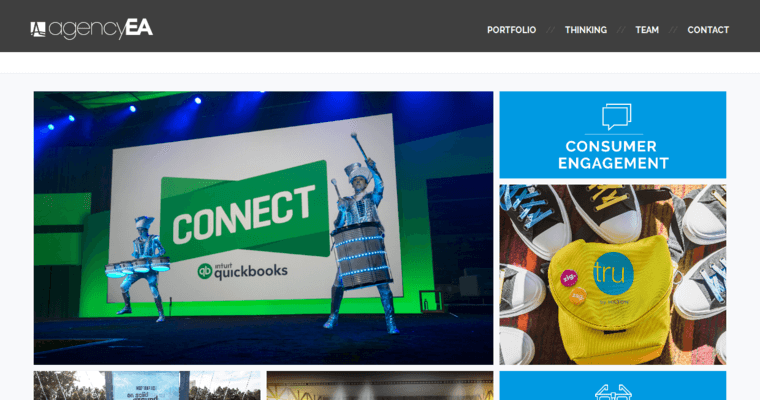Click the speech bubbles icon

pos(617,116)
